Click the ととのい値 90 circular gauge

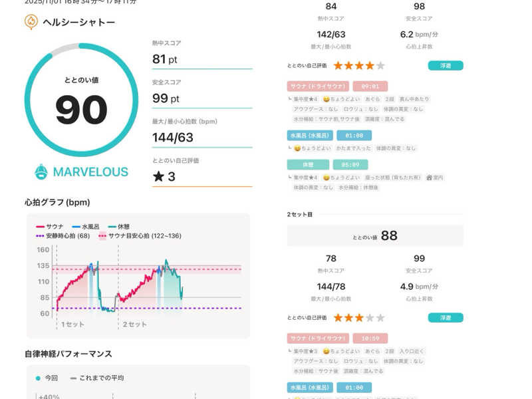(81, 100)
